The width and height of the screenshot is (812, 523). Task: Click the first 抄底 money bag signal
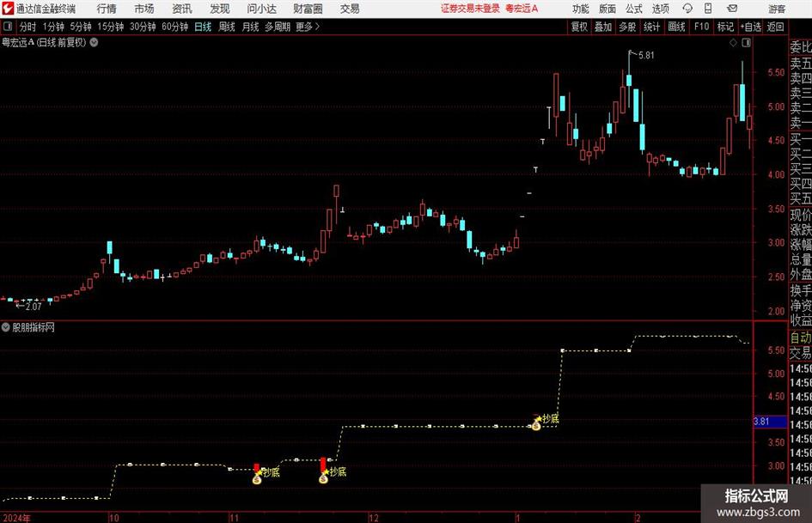[258, 479]
